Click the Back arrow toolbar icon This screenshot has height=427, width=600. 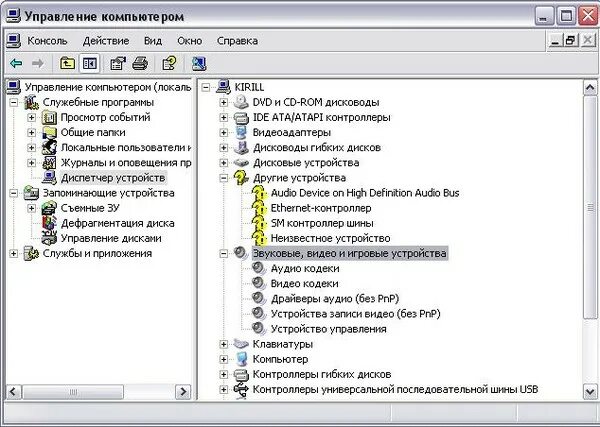coord(16,63)
